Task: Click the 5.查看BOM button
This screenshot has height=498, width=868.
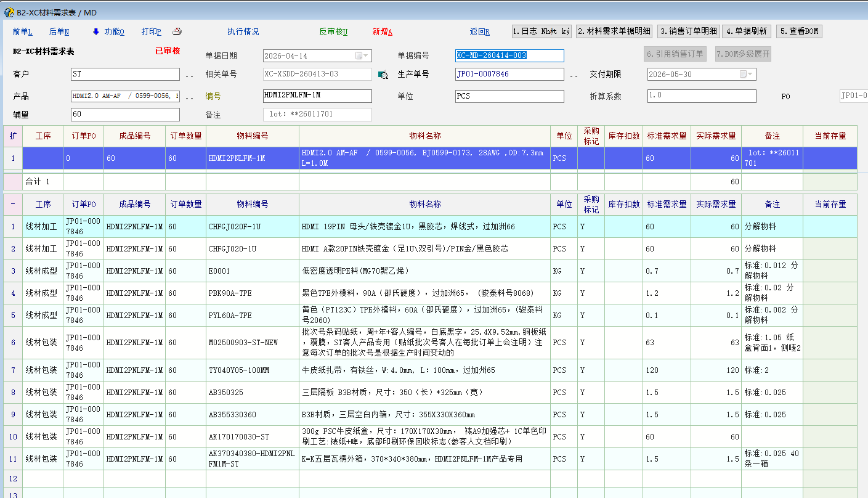Action: 799,31
